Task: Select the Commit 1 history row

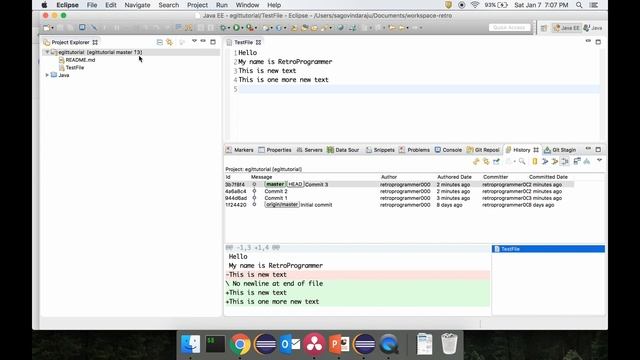Action: pyautogui.click(x=399, y=198)
